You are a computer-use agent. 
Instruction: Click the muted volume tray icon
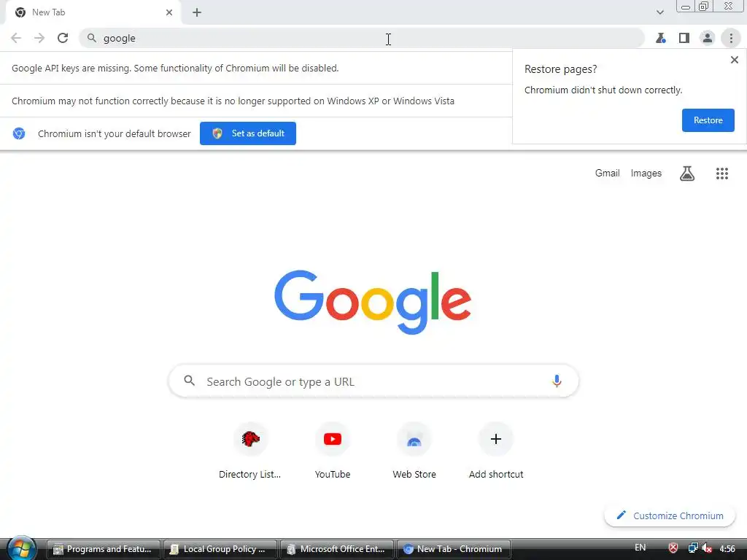tap(707, 548)
